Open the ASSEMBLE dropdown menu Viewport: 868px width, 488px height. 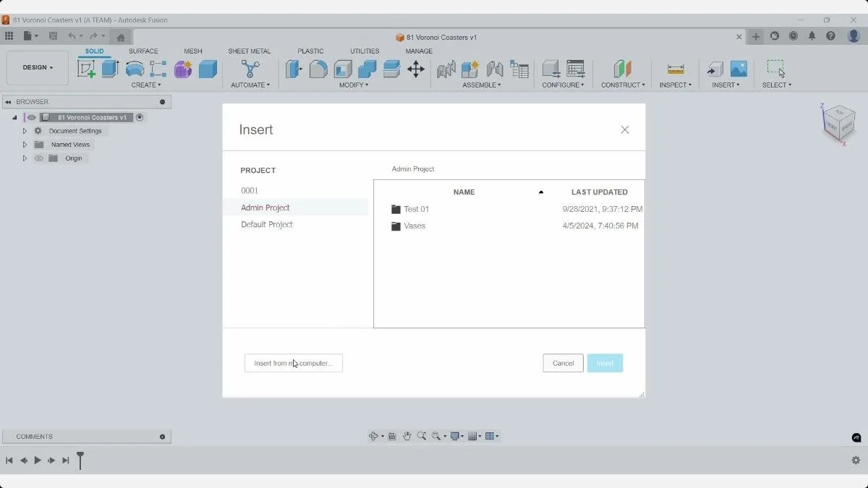482,85
